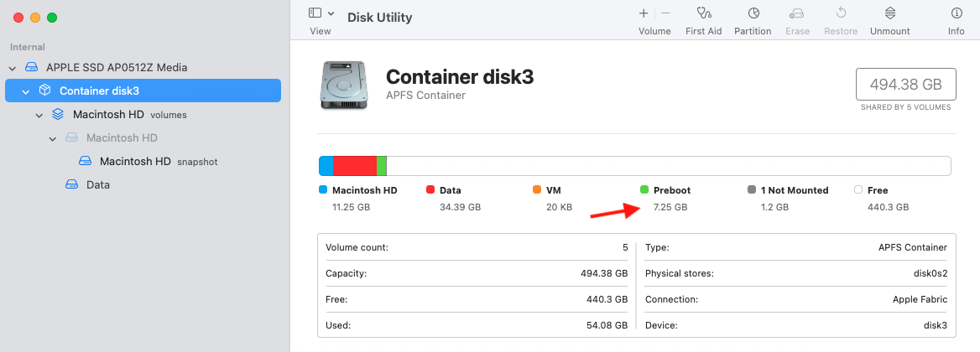The width and height of the screenshot is (980, 352).
Task: Collapse the APPLE SSD AP0512Z Media disk
Action: point(12,67)
